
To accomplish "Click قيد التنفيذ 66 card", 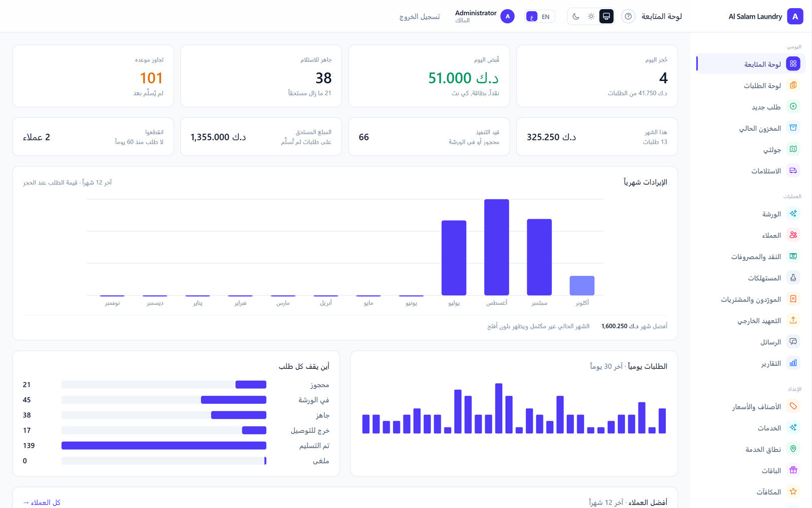I will coord(429,137).
